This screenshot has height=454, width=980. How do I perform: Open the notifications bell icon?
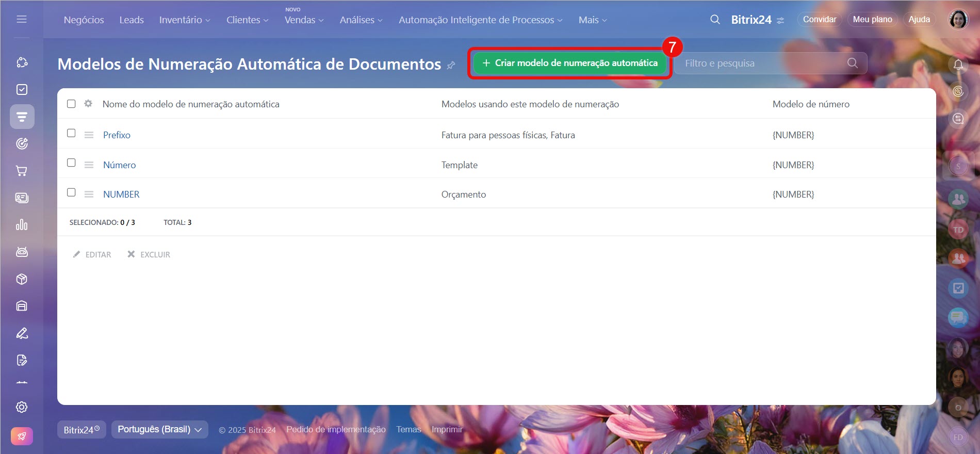click(x=958, y=64)
